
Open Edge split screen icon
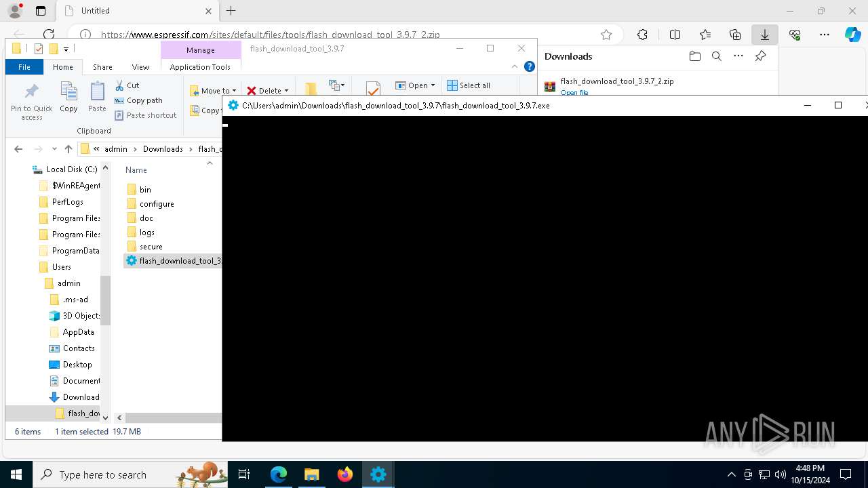tap(675, 35)
